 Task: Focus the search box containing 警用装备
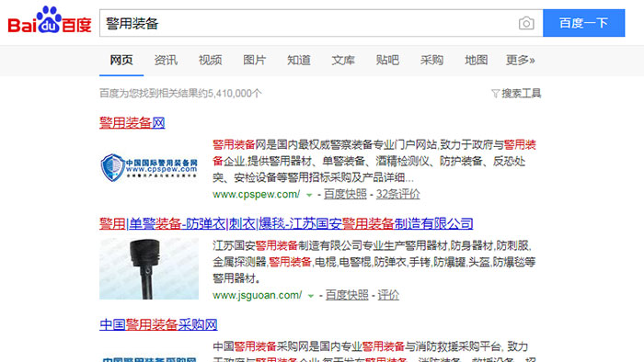pos(308,23)
